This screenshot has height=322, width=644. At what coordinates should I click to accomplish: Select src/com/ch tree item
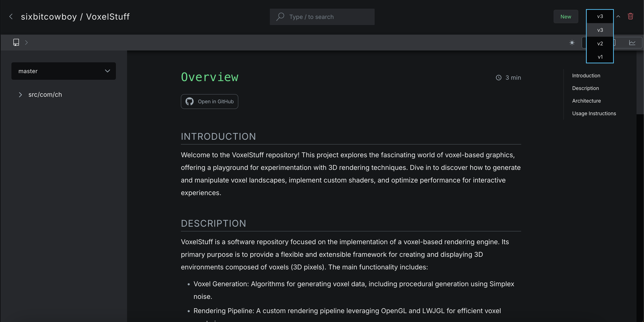(x=45, y=95)
